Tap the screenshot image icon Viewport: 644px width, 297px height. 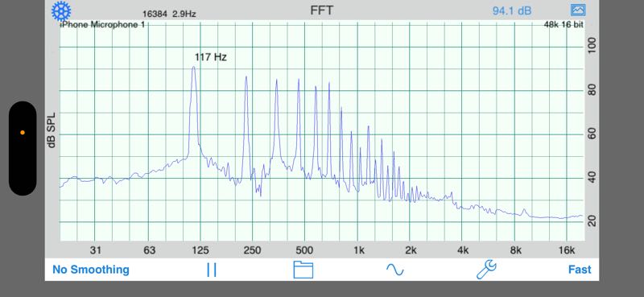tap(577, 10)
